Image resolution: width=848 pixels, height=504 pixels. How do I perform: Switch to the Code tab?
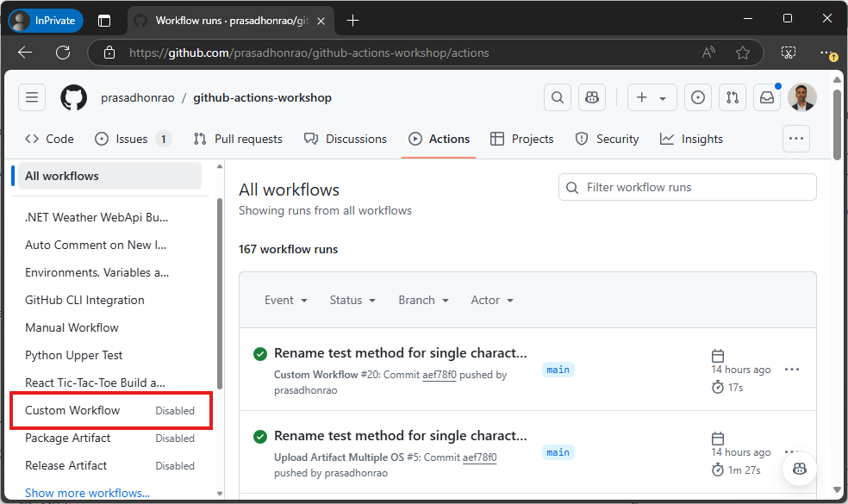click(x=49, y=139)
